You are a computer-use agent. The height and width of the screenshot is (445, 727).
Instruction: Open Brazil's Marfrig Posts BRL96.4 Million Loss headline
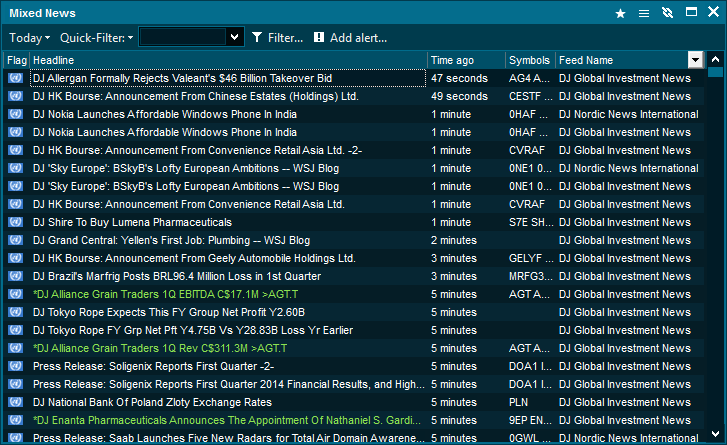[177, 276]
